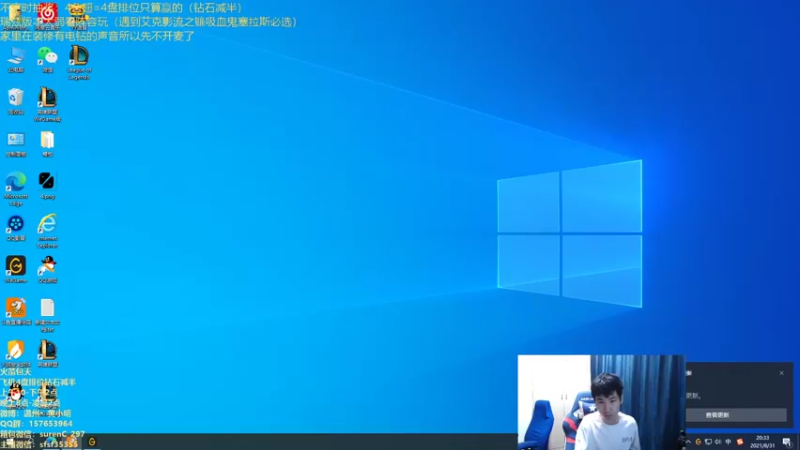This screenshot has width=800, height=450.
Task: Expand the hidden tray icons chevron
Action: coord(688,442)
